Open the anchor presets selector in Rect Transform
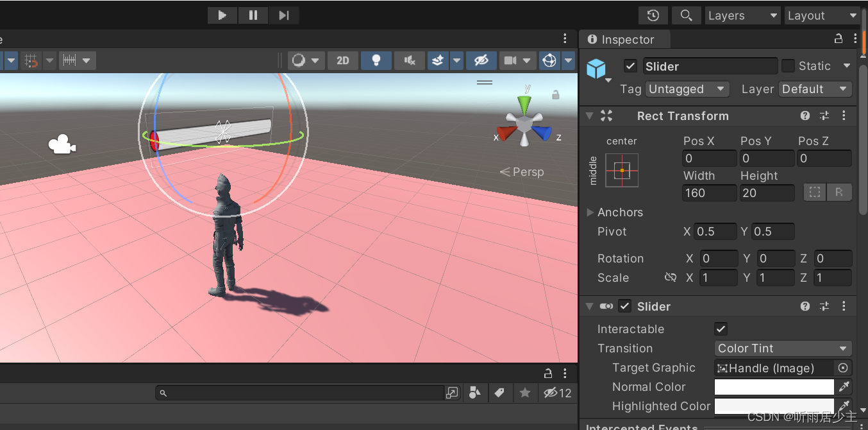868x430 pixels. pyautogui.click(x=621, y=170)
